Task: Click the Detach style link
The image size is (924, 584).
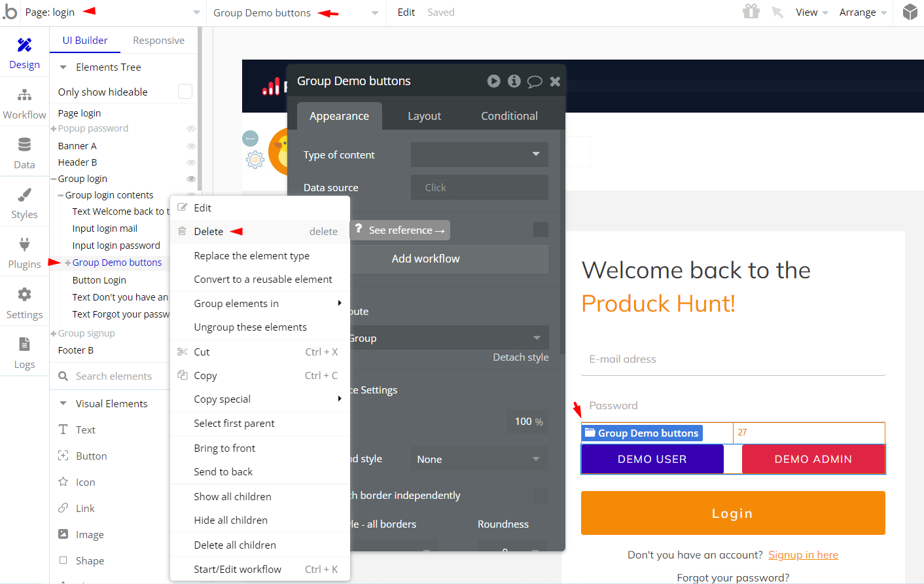Action: (520, 357)
